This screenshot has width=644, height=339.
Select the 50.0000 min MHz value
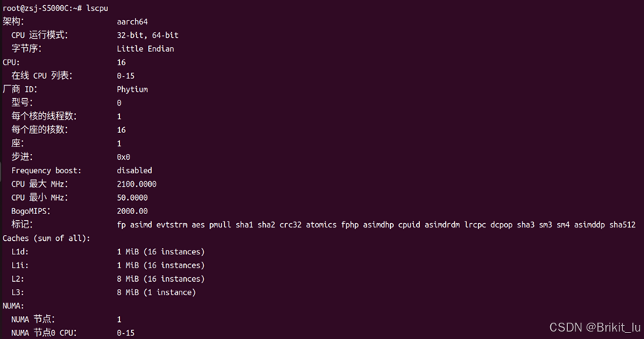point(133,198)
